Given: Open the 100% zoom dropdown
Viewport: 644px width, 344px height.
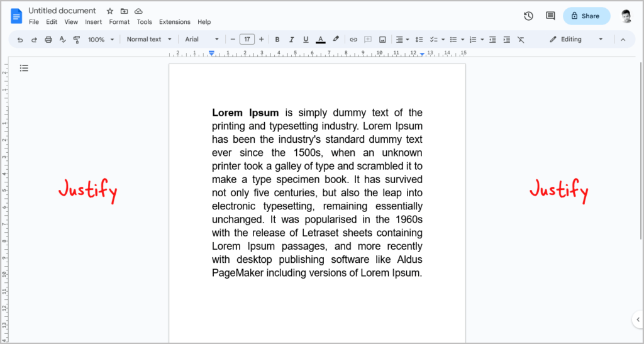Looking at the screenshot, I should (x=101, y=40).
